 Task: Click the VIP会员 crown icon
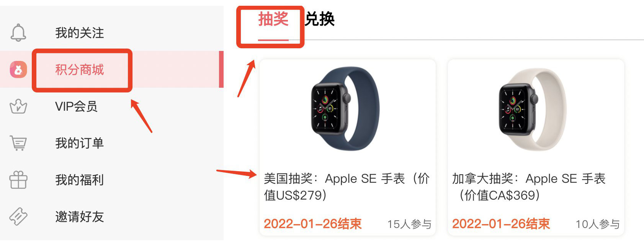click(x=18, y=106)
